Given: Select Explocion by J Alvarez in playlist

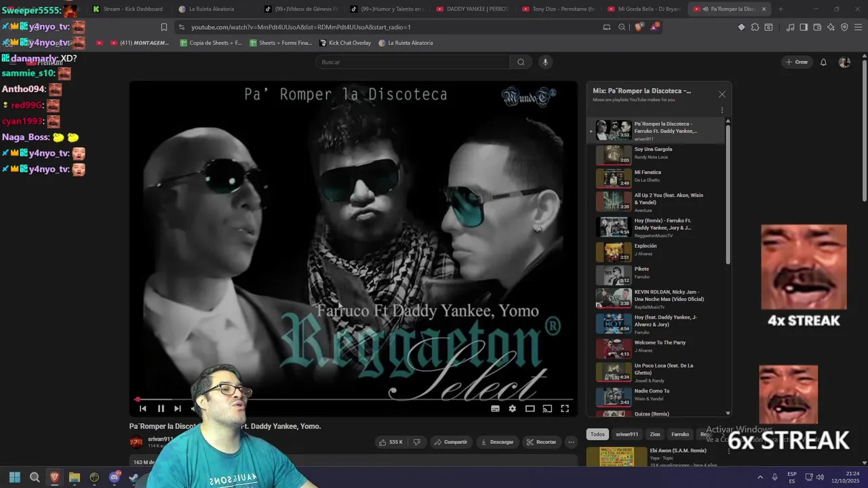Looking at the screenshot, I should click(x=656, y=251).
